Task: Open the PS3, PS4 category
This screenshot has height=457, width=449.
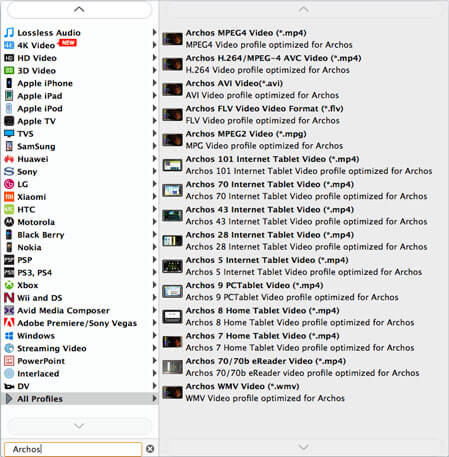Action: [x=79, y=273]
